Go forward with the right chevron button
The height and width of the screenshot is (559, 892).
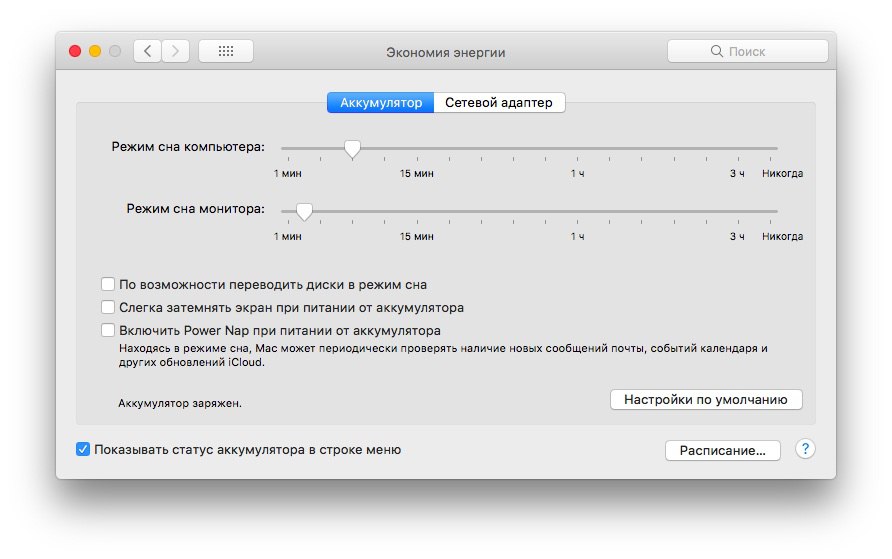pyautogui.click(x=175, y=51)
